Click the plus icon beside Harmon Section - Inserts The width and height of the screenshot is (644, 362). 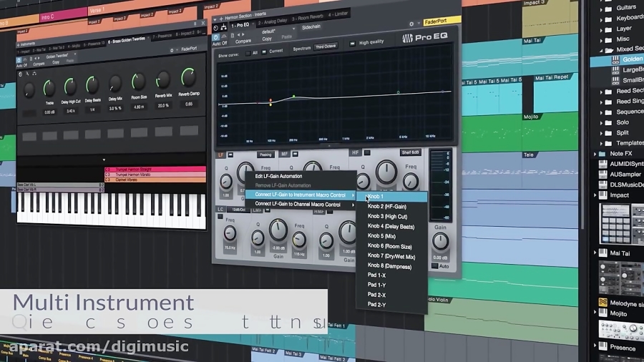(x=221, y=19)
